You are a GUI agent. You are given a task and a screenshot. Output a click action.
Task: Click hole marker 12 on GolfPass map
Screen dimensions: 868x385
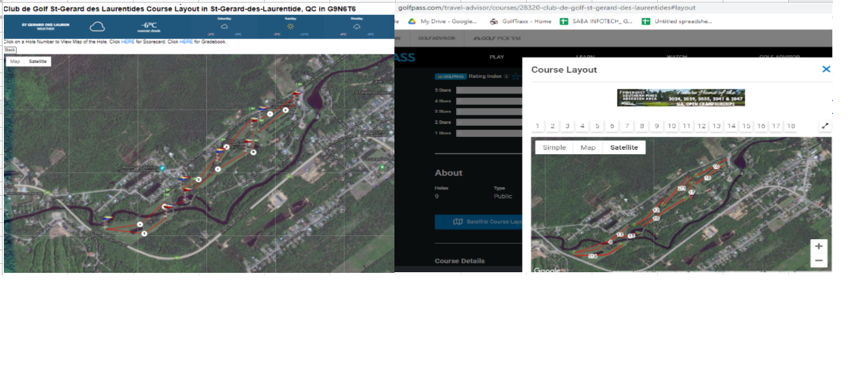[657, 211]
